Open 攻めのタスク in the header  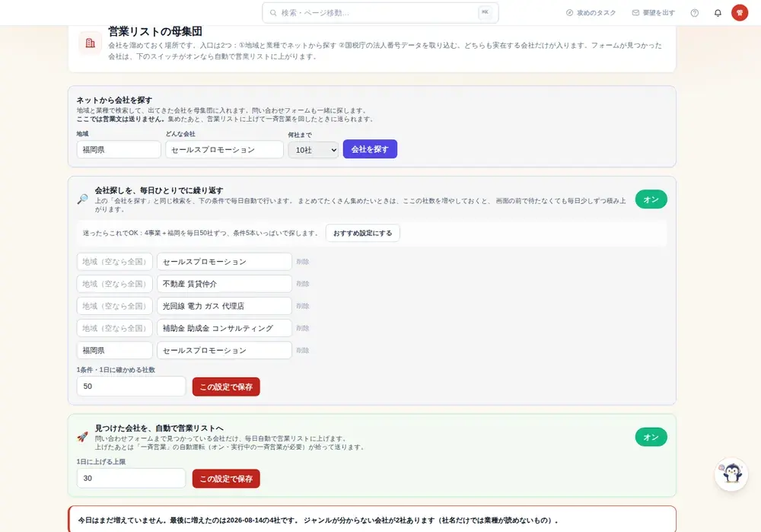(591, 13)
